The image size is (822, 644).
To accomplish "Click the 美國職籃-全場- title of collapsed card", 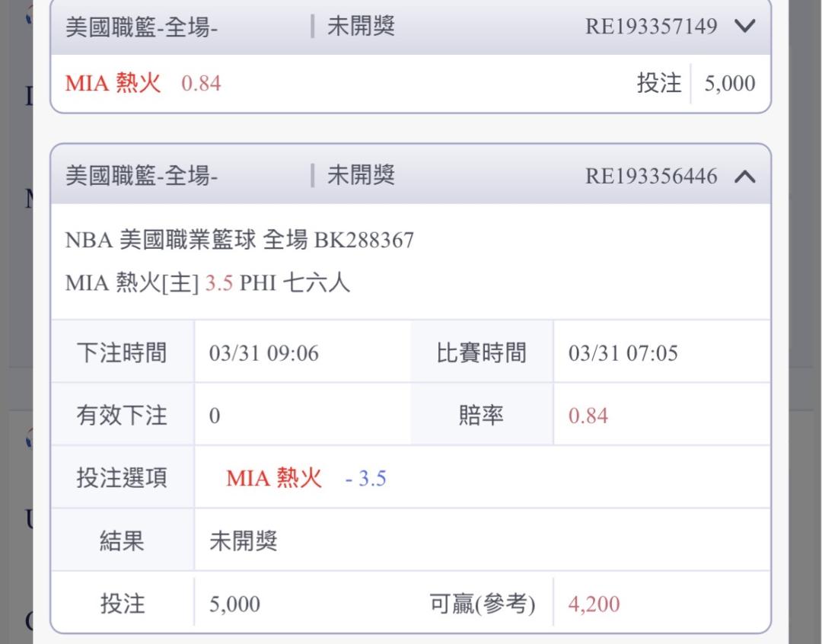I will point(142,27).
